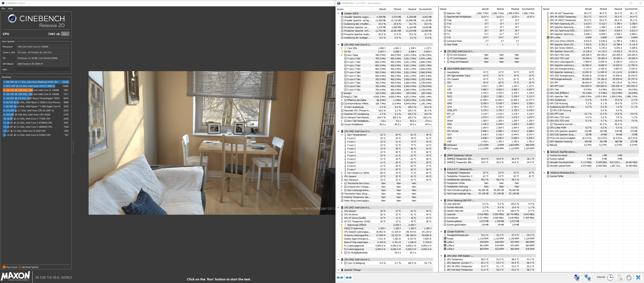Click the expand-columns double arrow icon in HWiNFO
The width and height of the screenshot is (644, 283).
point(340,277)
